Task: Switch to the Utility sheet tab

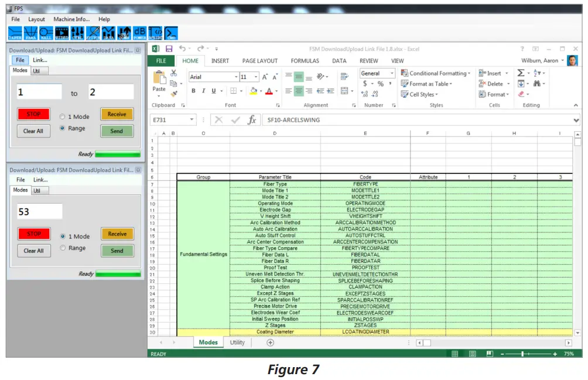Action: pyautogui.click(x=237, y=342)
